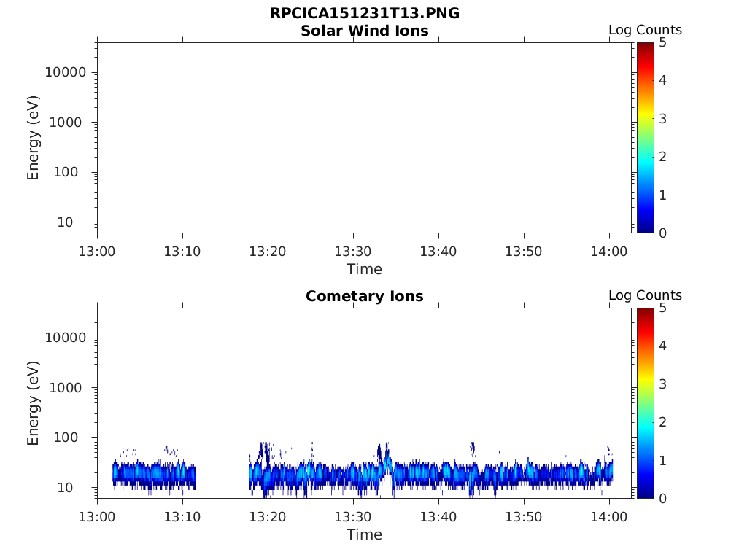747x560 pixels.
Task: Click the 2 label on Cometary colorbar
Action: (x=662, y=422)
